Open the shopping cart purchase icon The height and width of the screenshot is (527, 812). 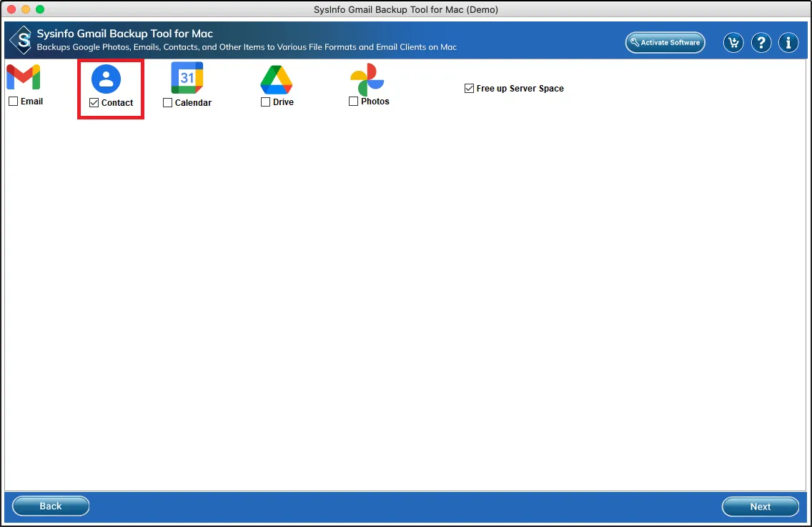(x=733, y=42)
